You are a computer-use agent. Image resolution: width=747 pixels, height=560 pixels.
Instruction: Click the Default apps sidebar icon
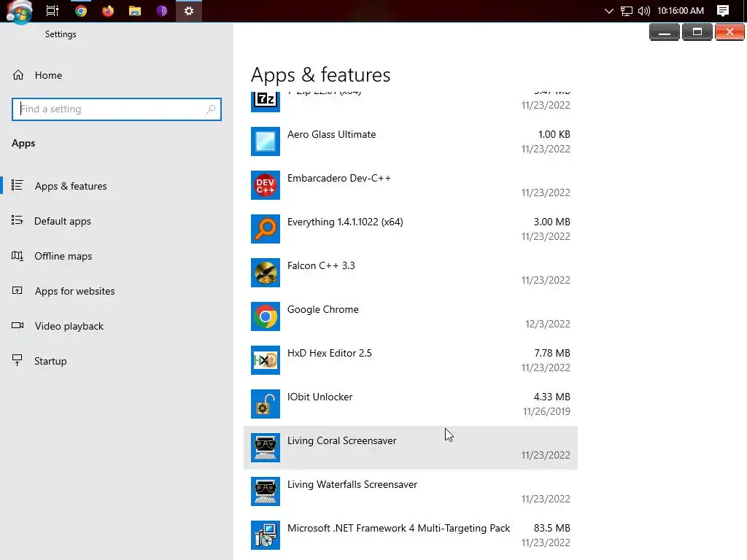tap(18, 220)
